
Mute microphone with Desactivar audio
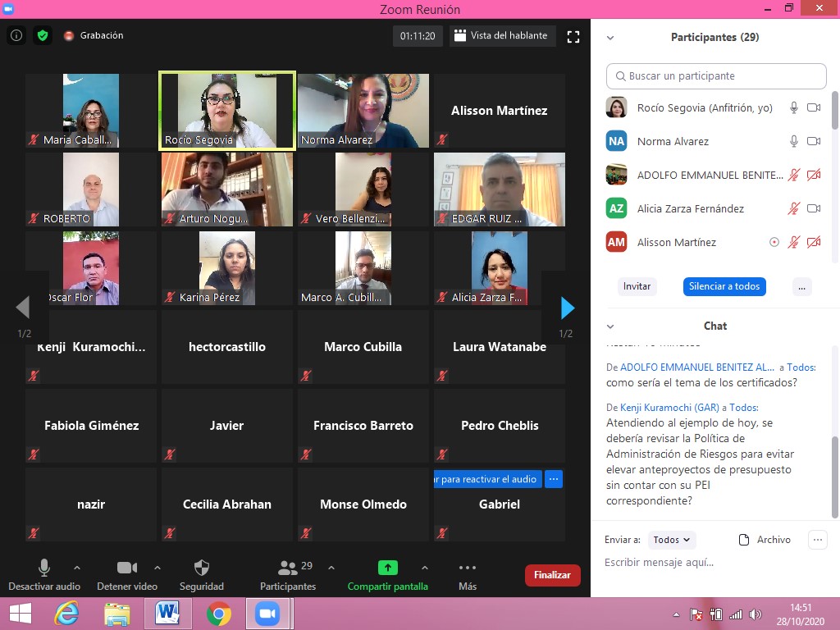(44, 575)
